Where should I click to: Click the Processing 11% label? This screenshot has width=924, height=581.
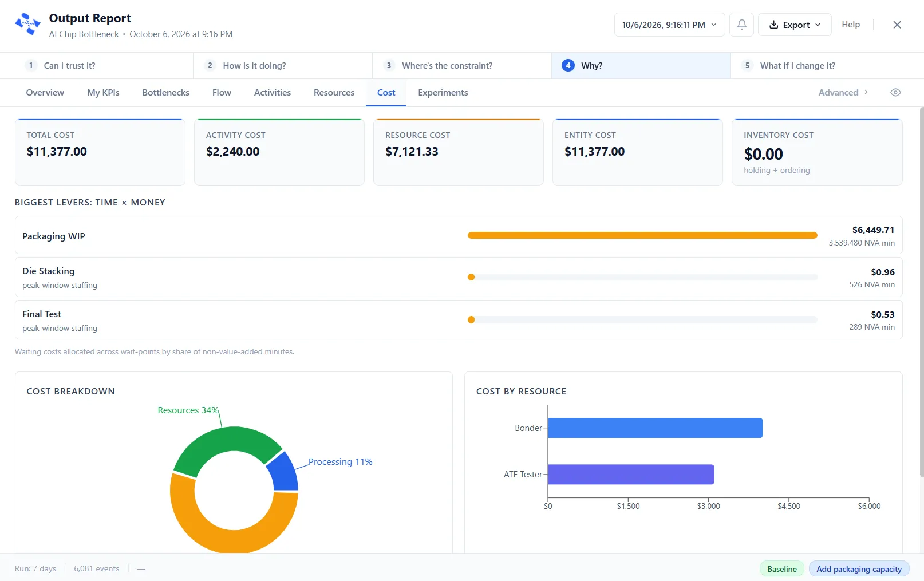341,462
